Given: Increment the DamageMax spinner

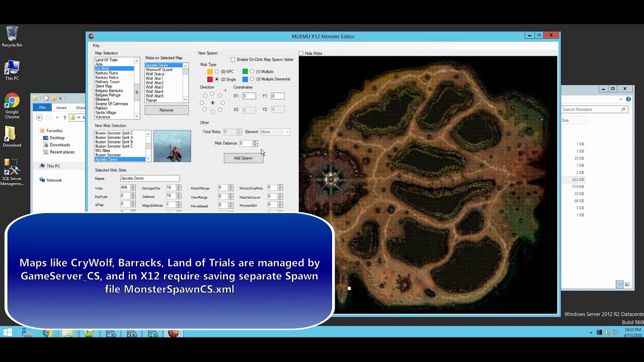Looking at the screenshot, I should click(178, 187).
